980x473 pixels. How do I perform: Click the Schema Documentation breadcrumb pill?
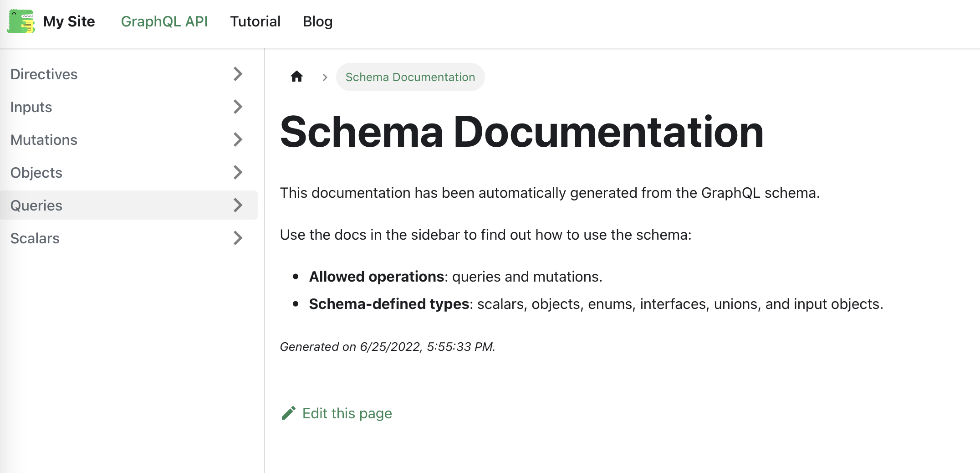coord(410,77)
